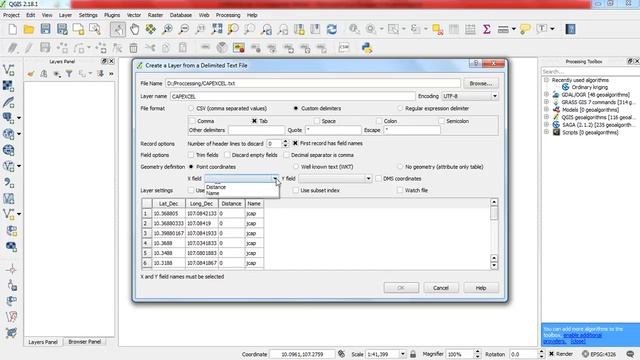Viewport: 640px width, 360px height.
Task: Click the Zoom Out magnifier tool
Action: click(x=184, y=29)
